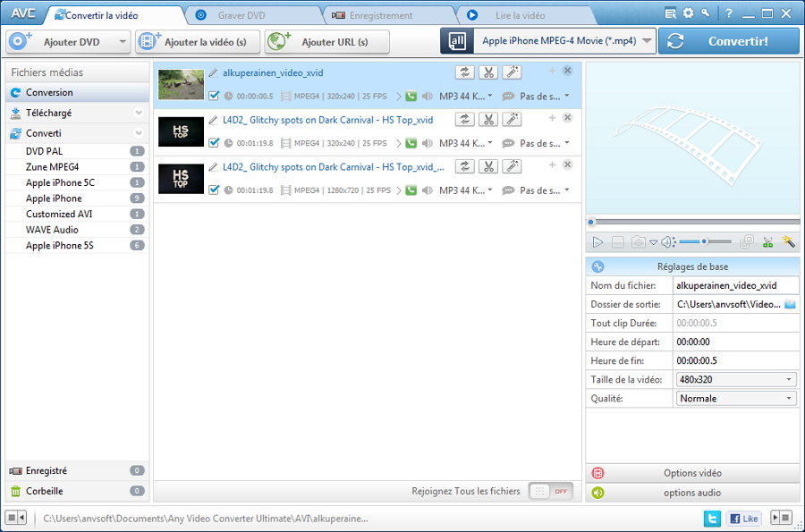Click the alkuperainen_video_xvid thumbnail
The height and width of the screenshot is (532, 805).
[x=181, y=84]
